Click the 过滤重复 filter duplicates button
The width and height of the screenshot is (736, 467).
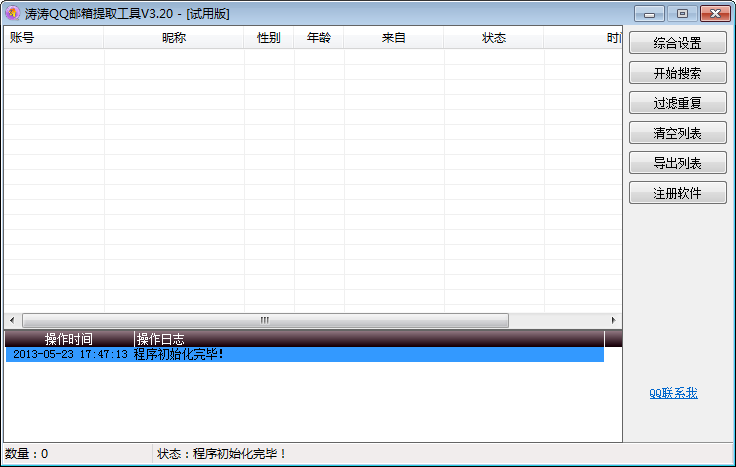pyautogui.click(x=677, y=103)
